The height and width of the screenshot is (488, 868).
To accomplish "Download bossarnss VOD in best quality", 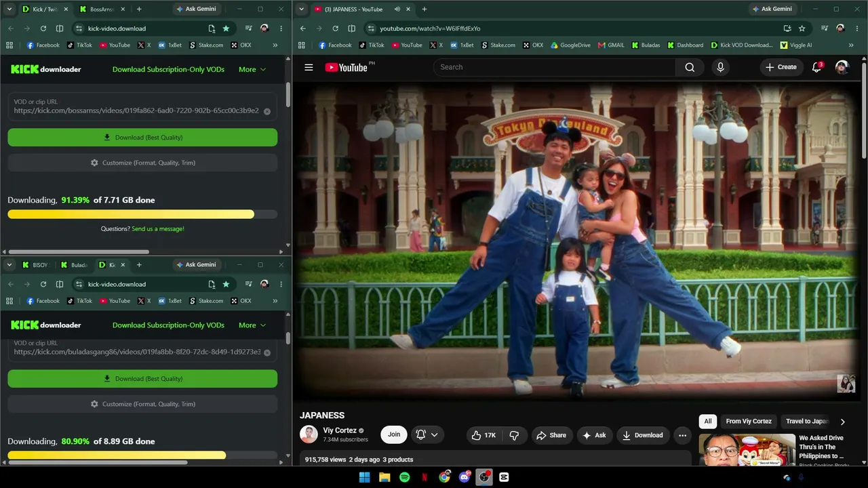I will (142, 138).
